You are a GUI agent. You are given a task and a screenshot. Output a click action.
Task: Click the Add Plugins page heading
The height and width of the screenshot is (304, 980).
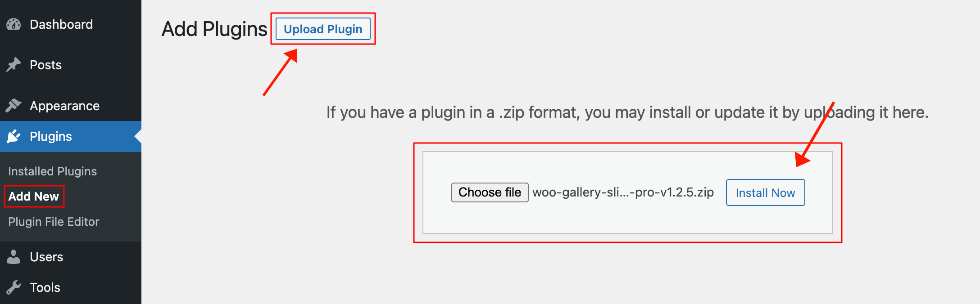[214, 29]
